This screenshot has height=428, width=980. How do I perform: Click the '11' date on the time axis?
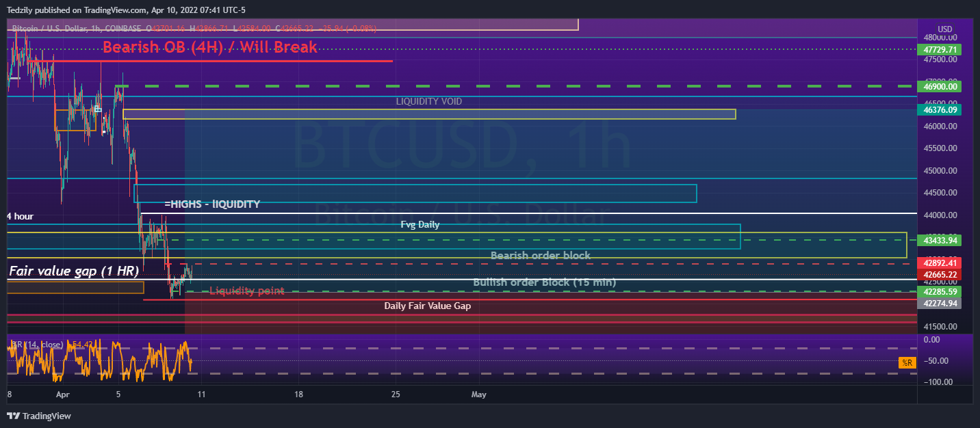tap(200, 394)
